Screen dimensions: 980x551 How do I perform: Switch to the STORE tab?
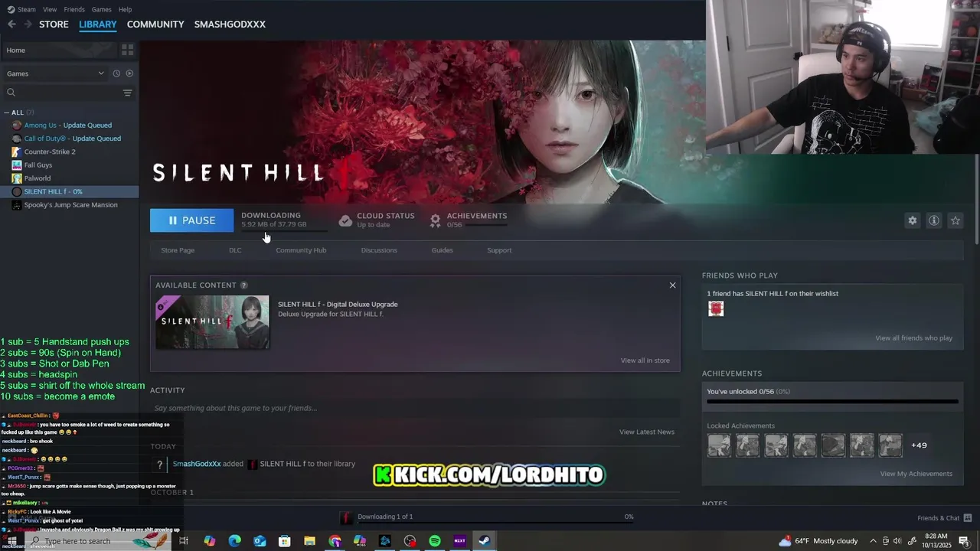click(x=54, y=24)
